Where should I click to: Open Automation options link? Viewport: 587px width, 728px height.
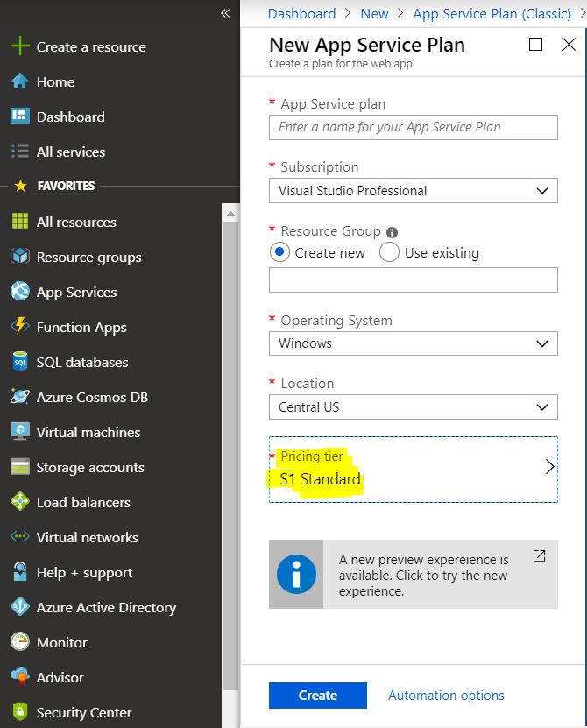click(446, 695)
